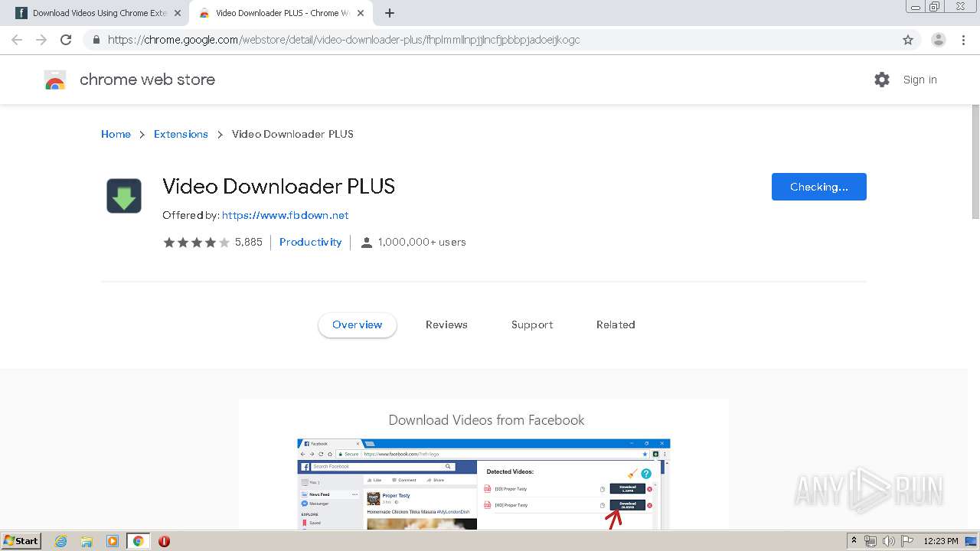Click the lock icon in the address bar
This screenshot has width=980, height=551.
96,40
